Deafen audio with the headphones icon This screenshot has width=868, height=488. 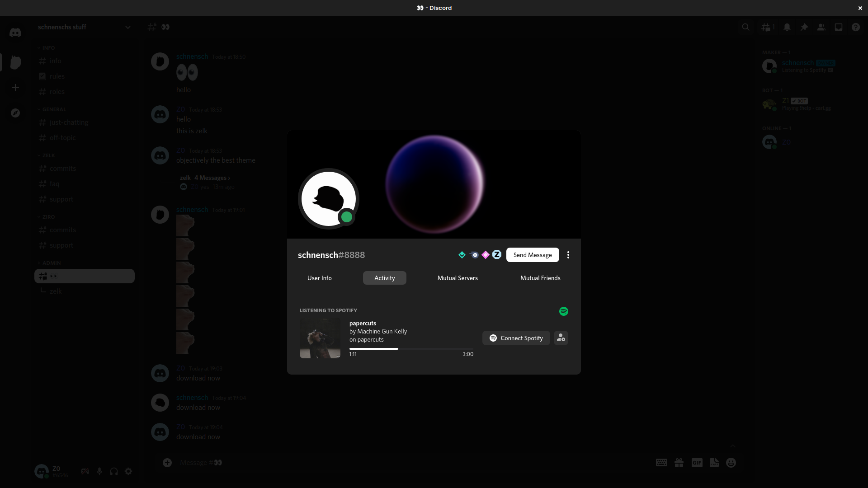tap(114, 471)
